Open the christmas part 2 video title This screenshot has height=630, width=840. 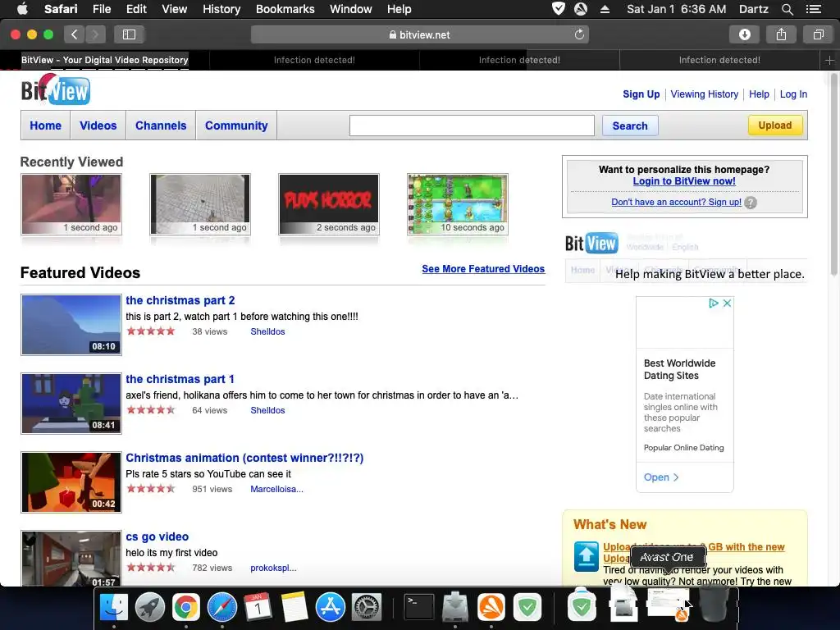click(180, 300)
